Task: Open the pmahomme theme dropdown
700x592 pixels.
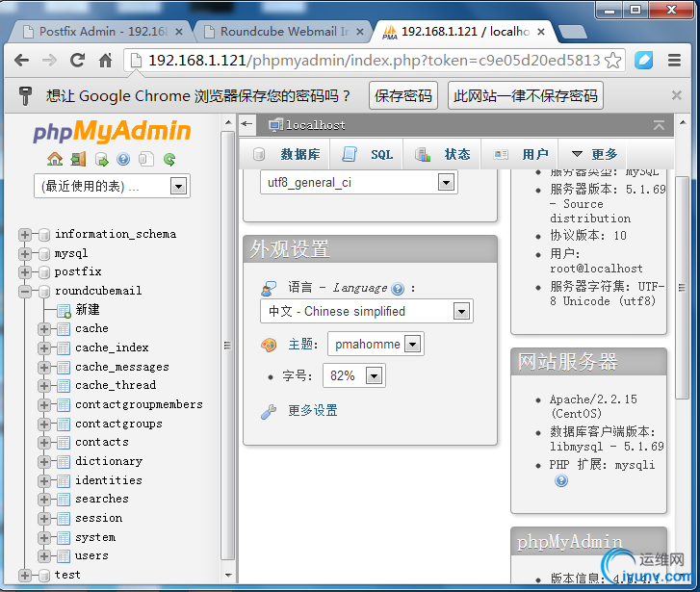Action: (376, 344)
